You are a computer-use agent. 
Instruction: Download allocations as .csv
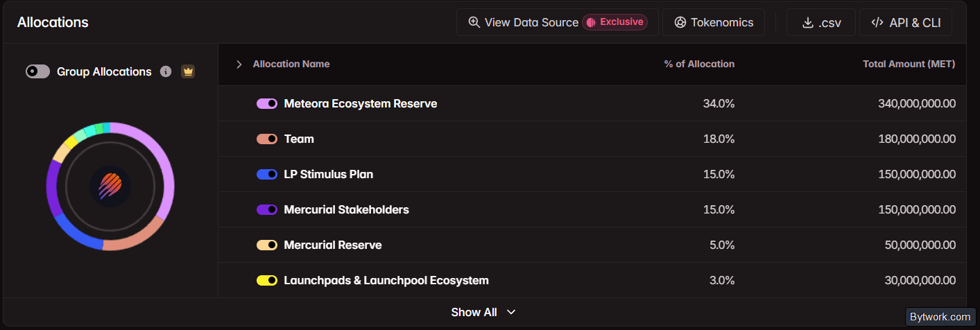coord(821,22)
